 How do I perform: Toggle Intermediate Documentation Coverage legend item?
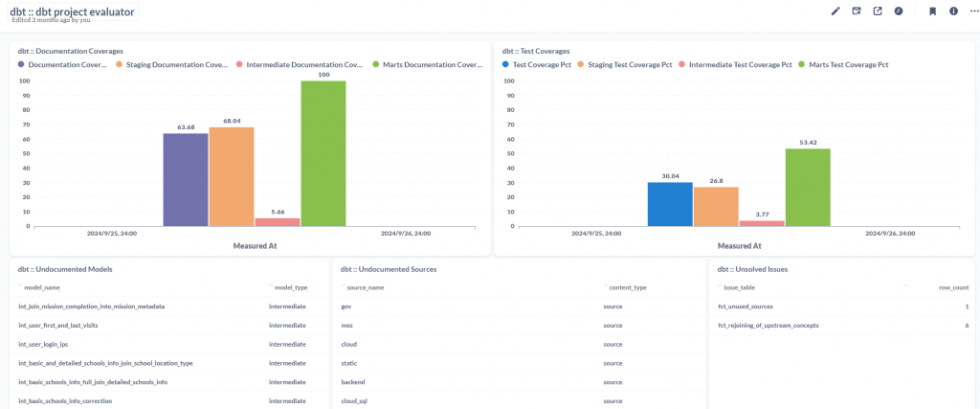pos(300,64)
